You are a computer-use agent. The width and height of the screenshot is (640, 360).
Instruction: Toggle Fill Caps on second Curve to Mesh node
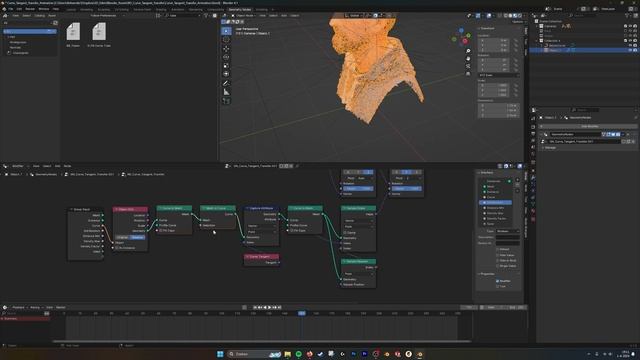pos(292,231)
